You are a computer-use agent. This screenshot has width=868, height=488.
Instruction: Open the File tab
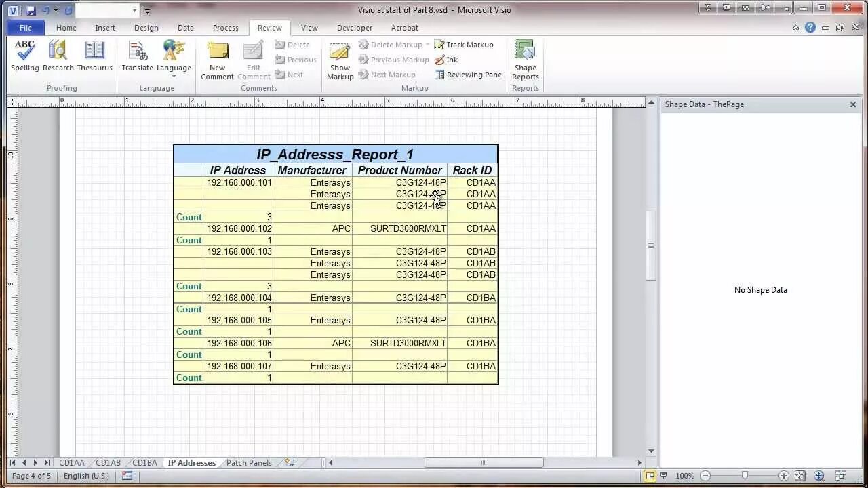click(26, 28)
